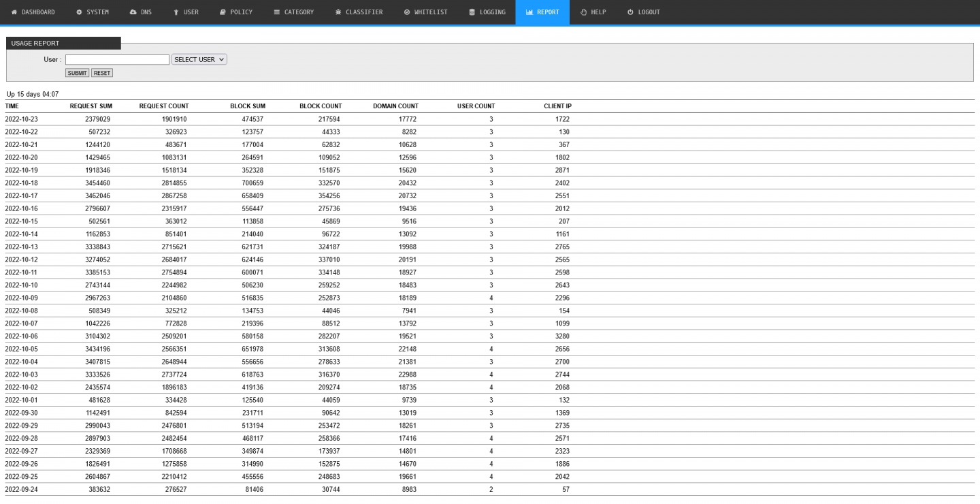The height and width of the screenshot is (504, 980).
Task: Click the Dashboard home icon
Action: point(14,12)
